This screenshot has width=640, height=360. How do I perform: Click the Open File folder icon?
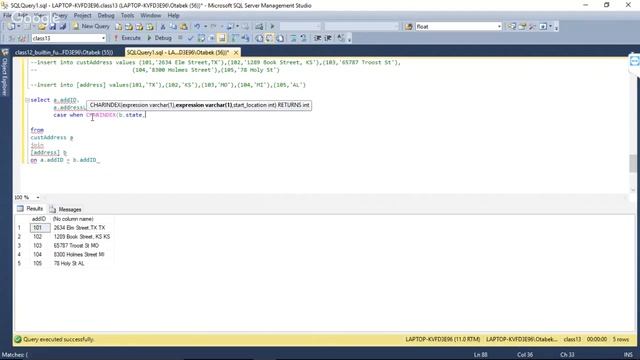42,27
